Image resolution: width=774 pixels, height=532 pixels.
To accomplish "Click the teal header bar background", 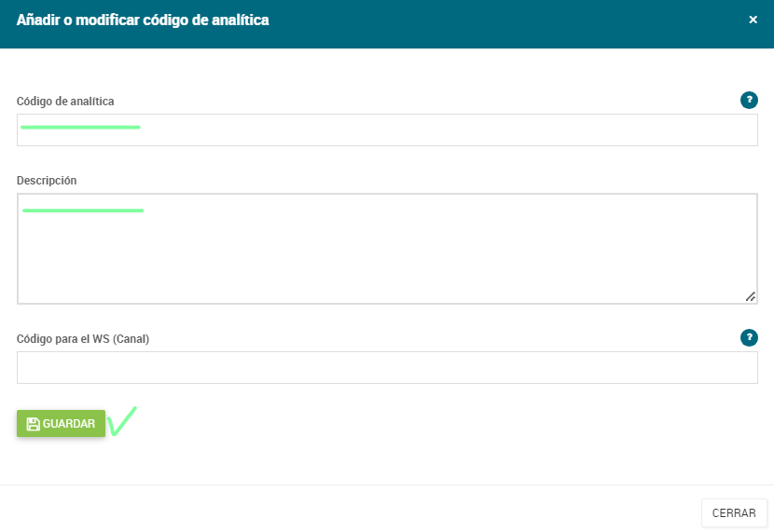I will tap(493, 23).
